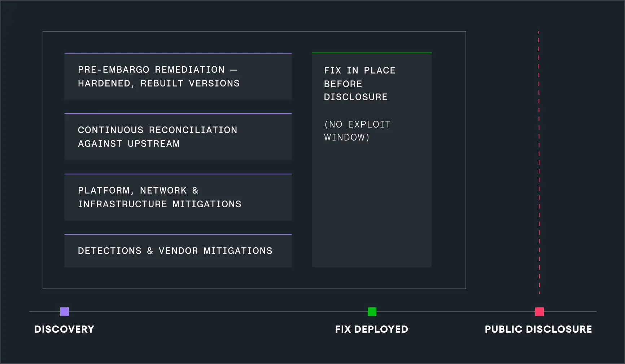Click the red Public Disclosure marker square

539,312
